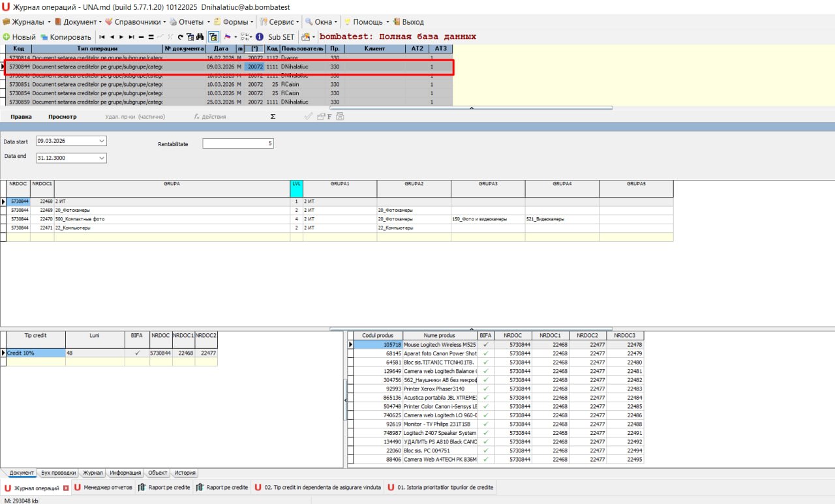
Task: Open the filter icon next to refresh
Action: tap(190, 37)
